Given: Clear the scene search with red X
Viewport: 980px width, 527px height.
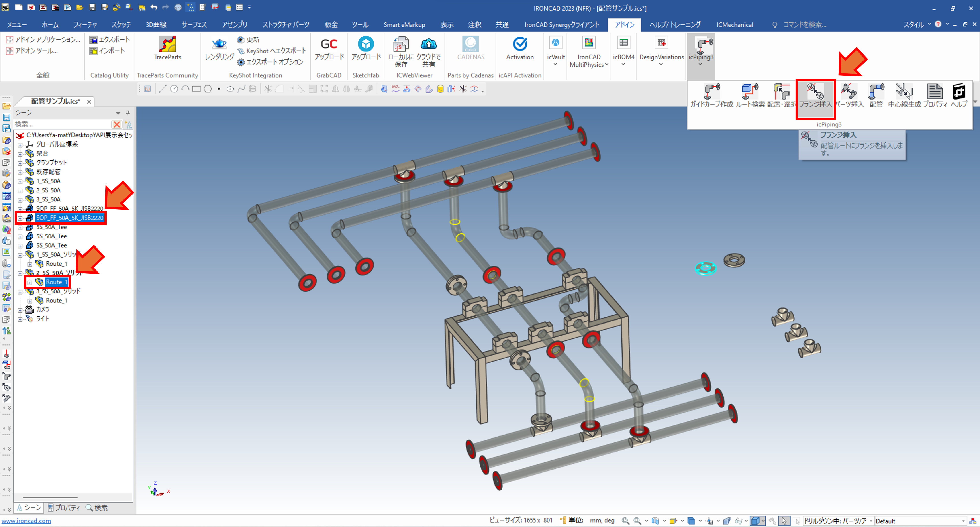Looking at the screenshot, I should (117, 124).
